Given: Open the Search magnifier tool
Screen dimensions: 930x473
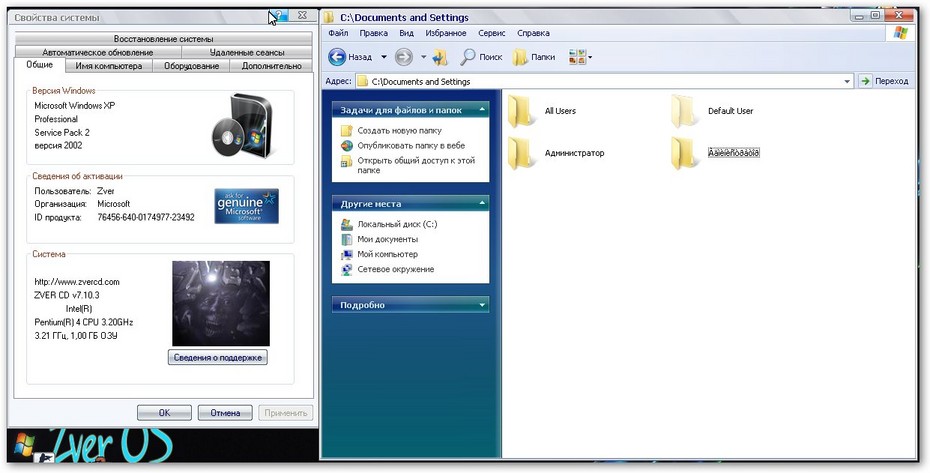Looking at the screenshot, I should coord(468,57).
